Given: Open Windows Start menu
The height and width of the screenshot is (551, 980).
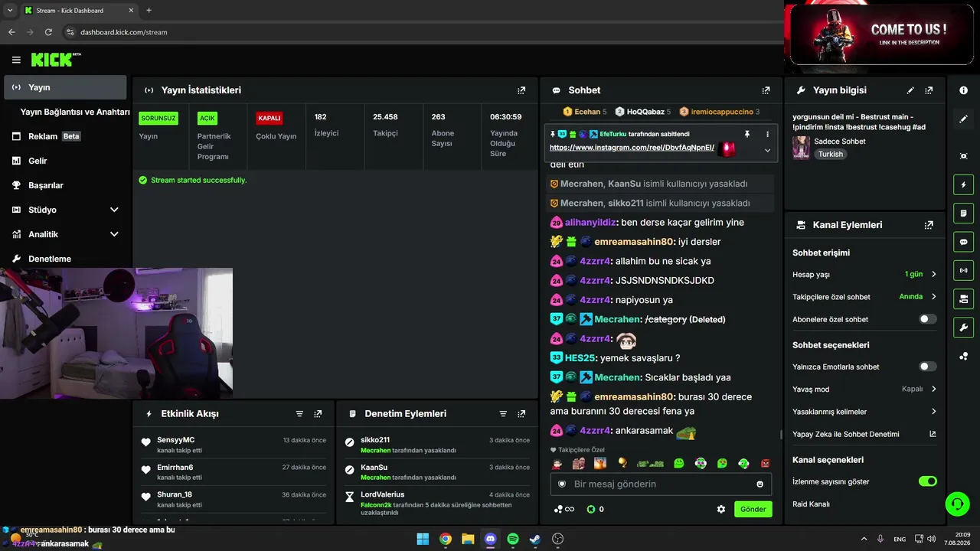Looking at the screenshot, I should (x=423, y=539).
